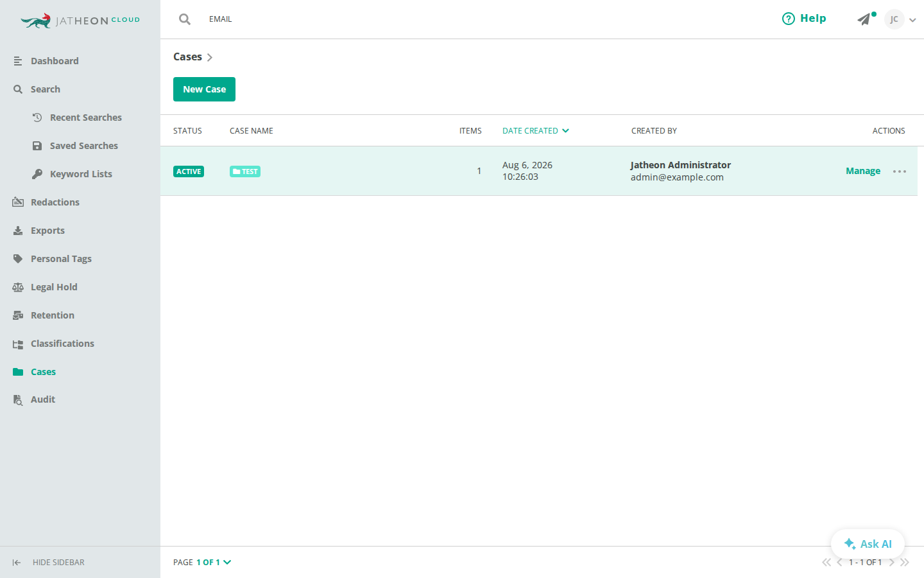Go to next page arrow
Image resolution: width=924 pixels, height=578 pixels.
891,563
